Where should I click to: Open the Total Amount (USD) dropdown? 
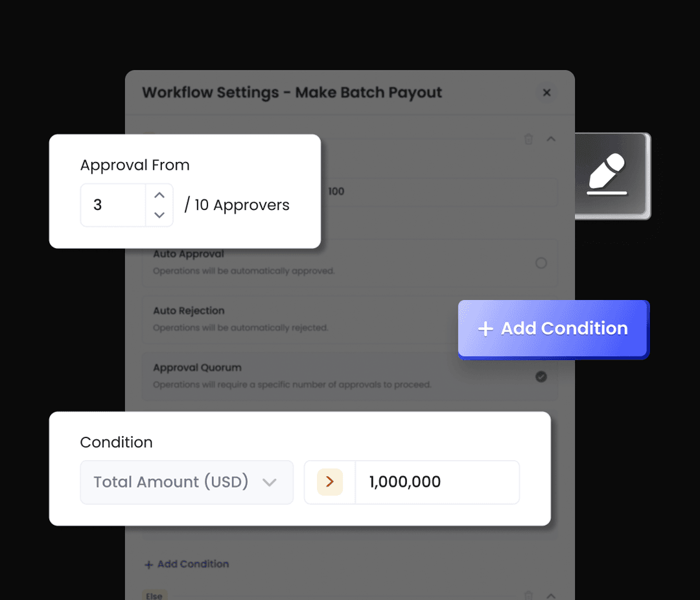click(x=187, y=482)
